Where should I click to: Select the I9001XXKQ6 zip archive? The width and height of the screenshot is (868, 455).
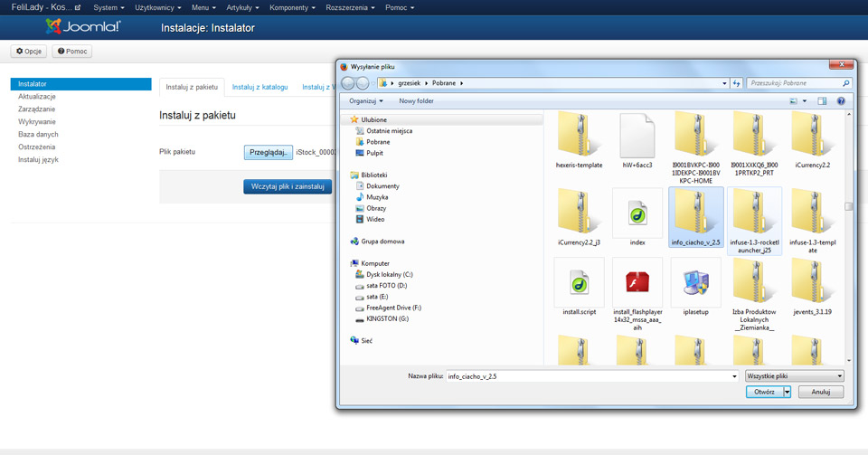(x=754, y=144)
